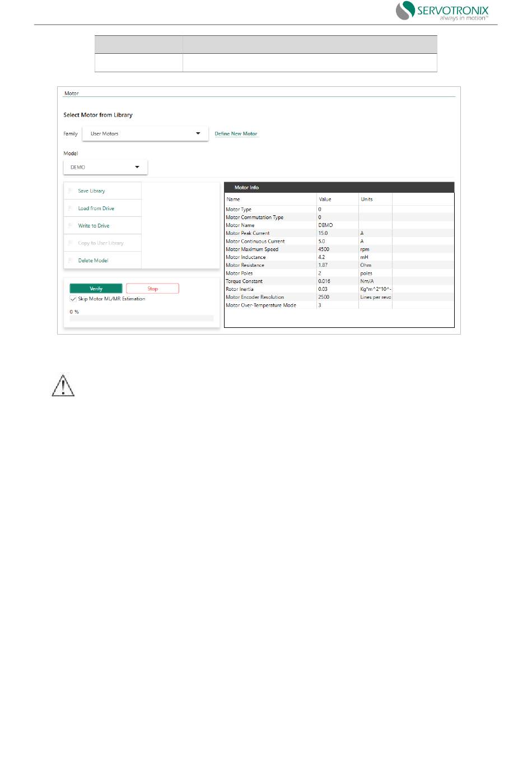The image size is (532, 783).
Task: Select the Torque Constant value 0.016
Action: (324, 281)
